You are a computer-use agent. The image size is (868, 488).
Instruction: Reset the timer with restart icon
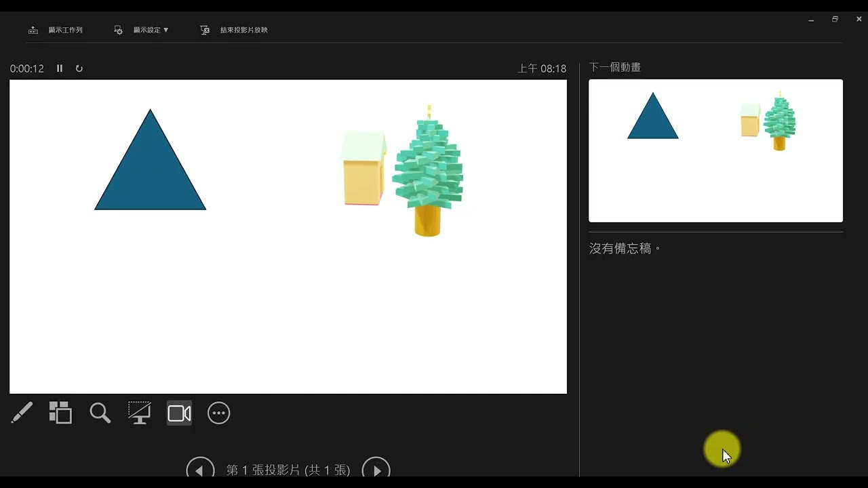coord(79,68)
